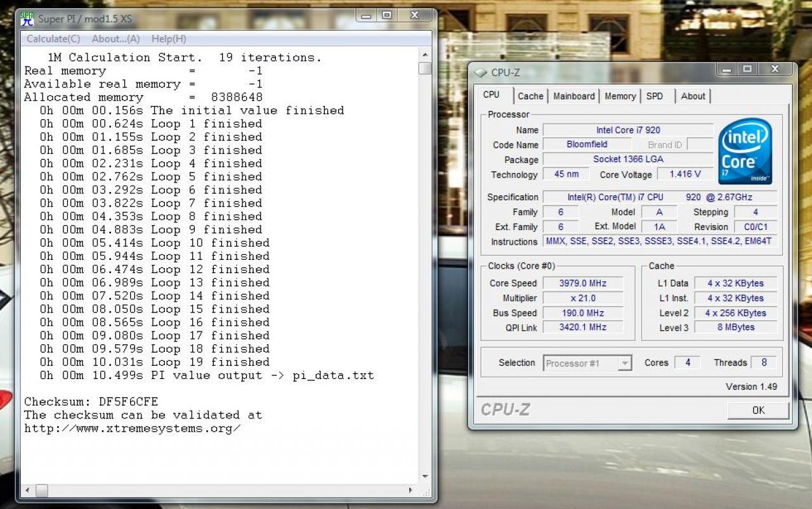Click the Revision value 'C0/C1'
Screen dimensions: 812x509
click(756, 227)
